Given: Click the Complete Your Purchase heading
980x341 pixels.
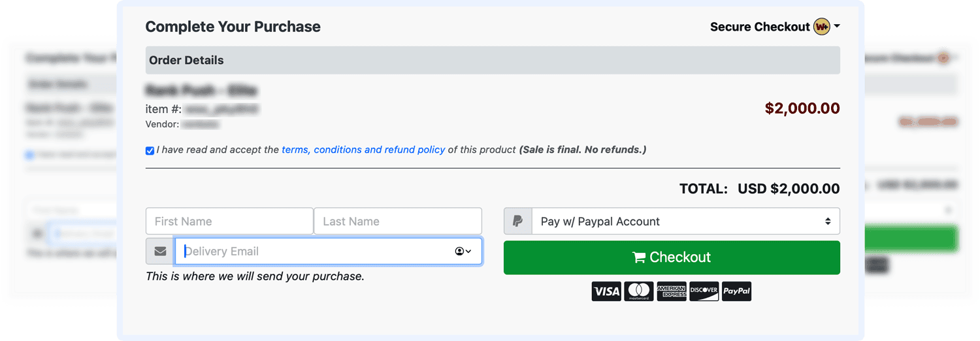Looking at the screenshot, I should pos(233,27).
